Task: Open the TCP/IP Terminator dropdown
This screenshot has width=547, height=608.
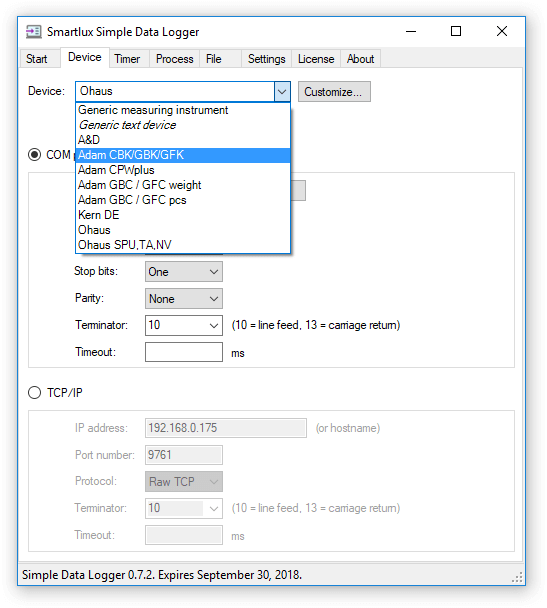Action: [184, 508]
